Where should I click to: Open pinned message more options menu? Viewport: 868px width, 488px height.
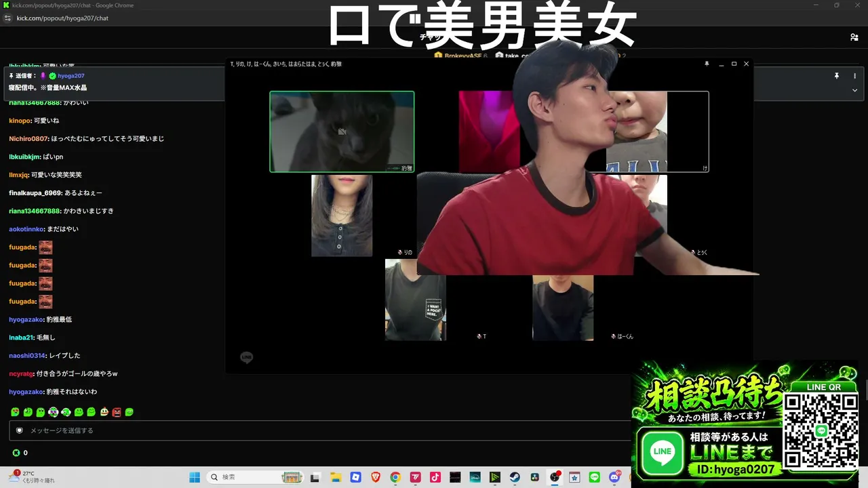(x=854, y=76)
